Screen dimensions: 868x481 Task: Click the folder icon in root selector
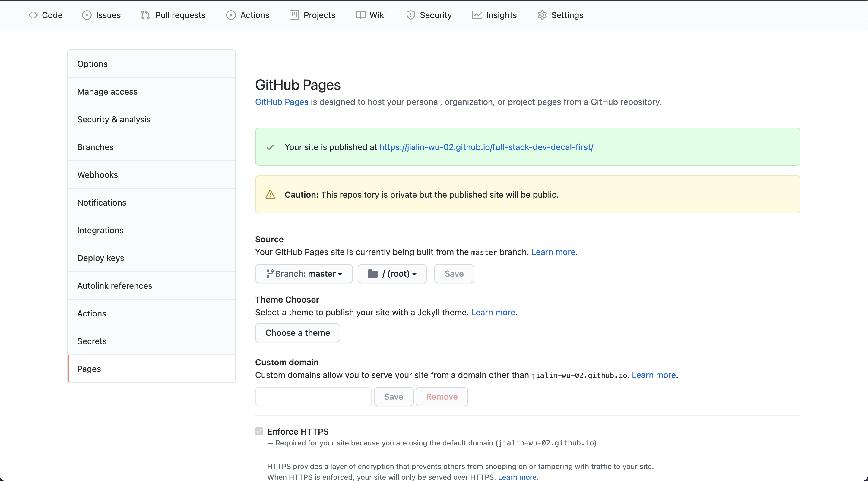pyautogui.click(x=373, y=274)
